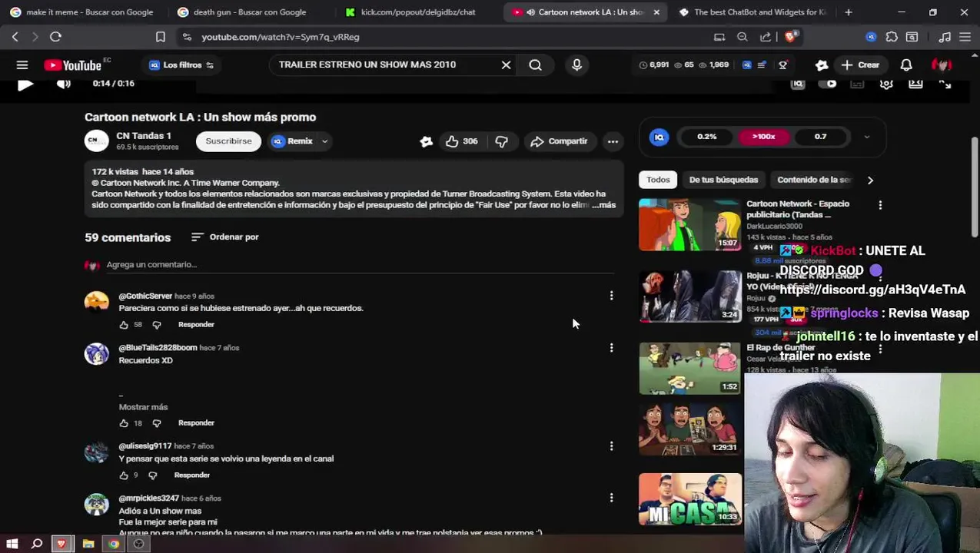
Task: Play the video
Action: tap(25, 84)
